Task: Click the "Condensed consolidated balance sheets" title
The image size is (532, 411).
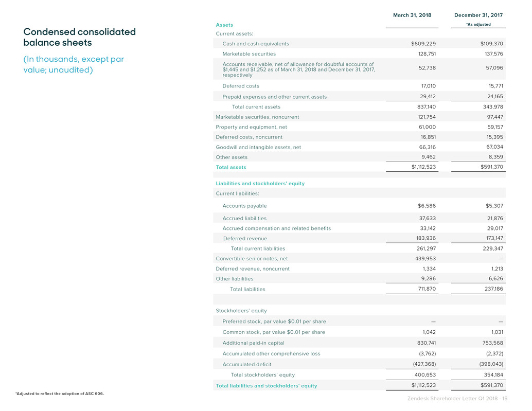Action: pos(79,37)
